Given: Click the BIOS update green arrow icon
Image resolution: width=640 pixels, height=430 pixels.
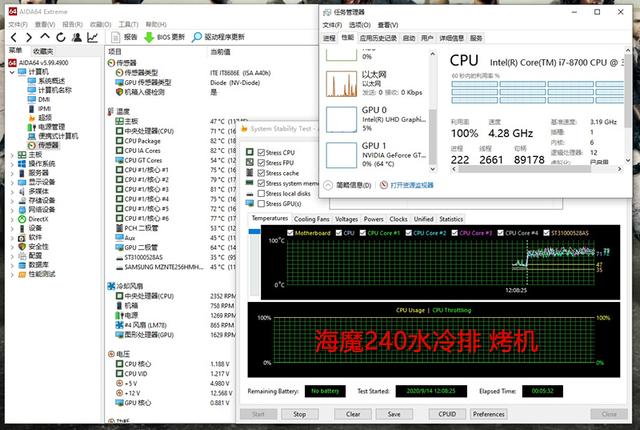Looking at the screenshot, I should click(149, 38).
